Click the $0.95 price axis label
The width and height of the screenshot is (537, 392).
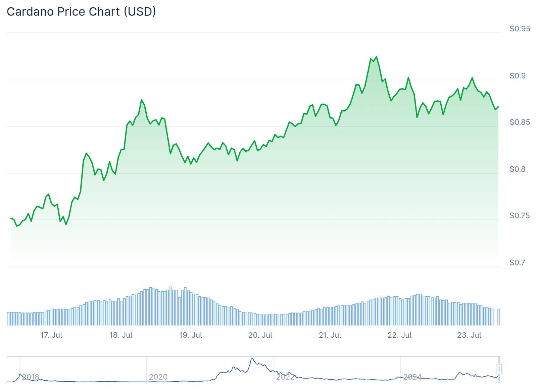click(x=520, y=29)
